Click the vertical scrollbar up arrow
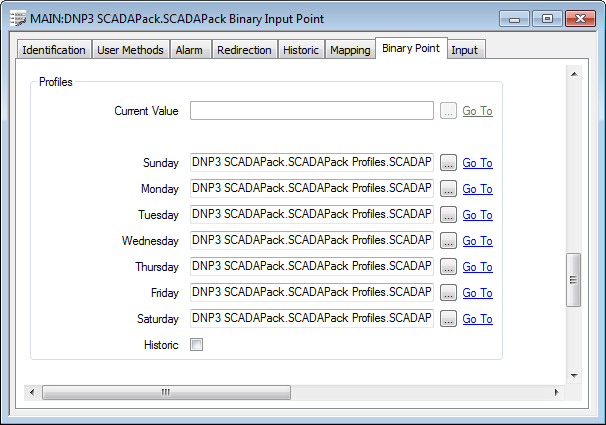606x425 pixels. 574,74
